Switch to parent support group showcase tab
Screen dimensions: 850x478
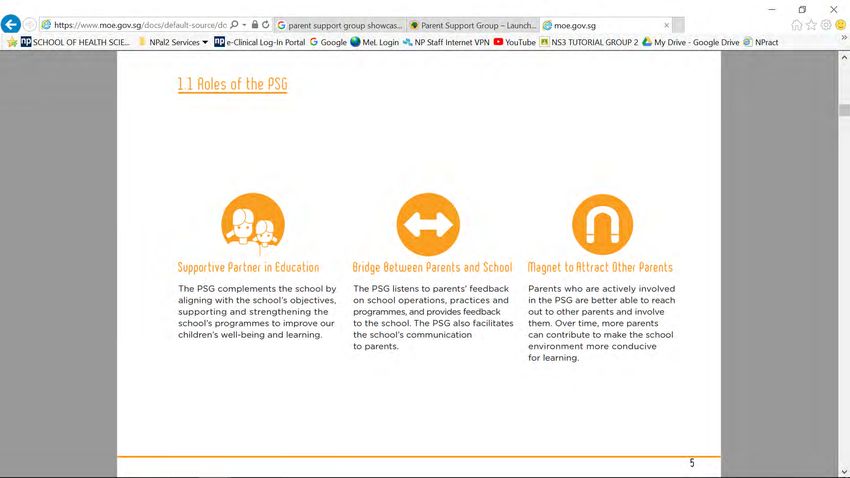coord(340,25)
